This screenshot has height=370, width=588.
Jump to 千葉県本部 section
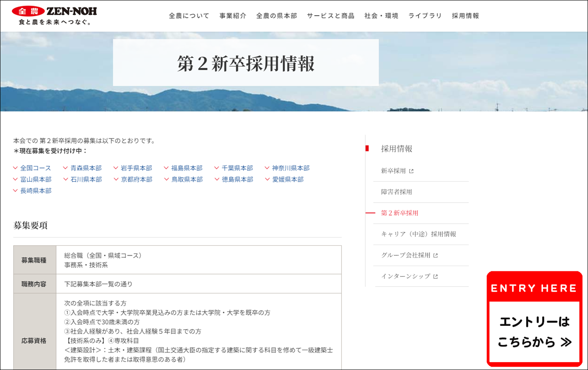pos(237,168)
